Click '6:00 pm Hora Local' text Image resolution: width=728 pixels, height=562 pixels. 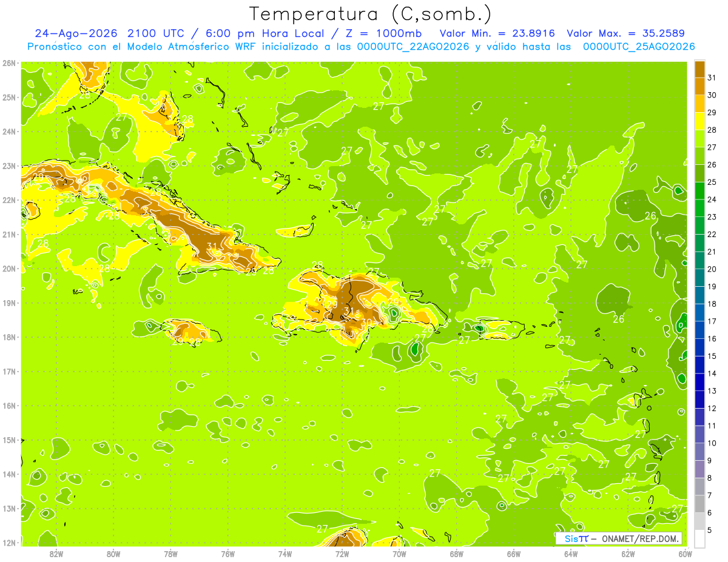click(x=269, y=33)
